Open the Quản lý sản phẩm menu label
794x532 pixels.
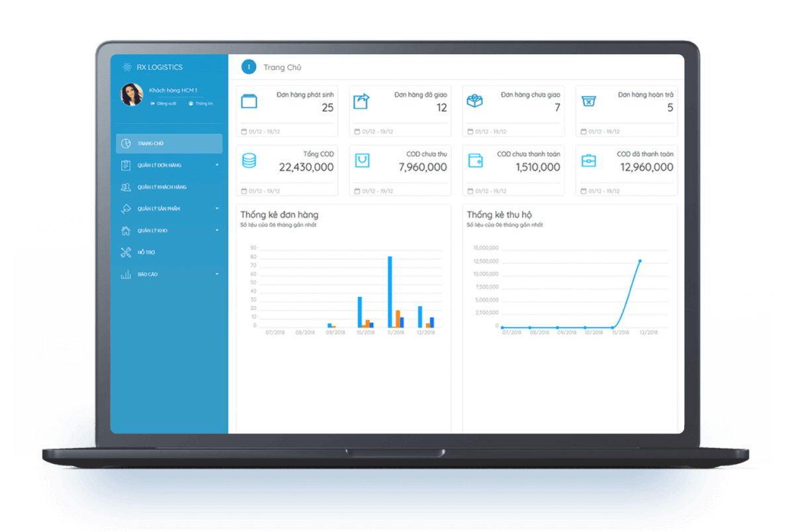click(x=159, y=209)
